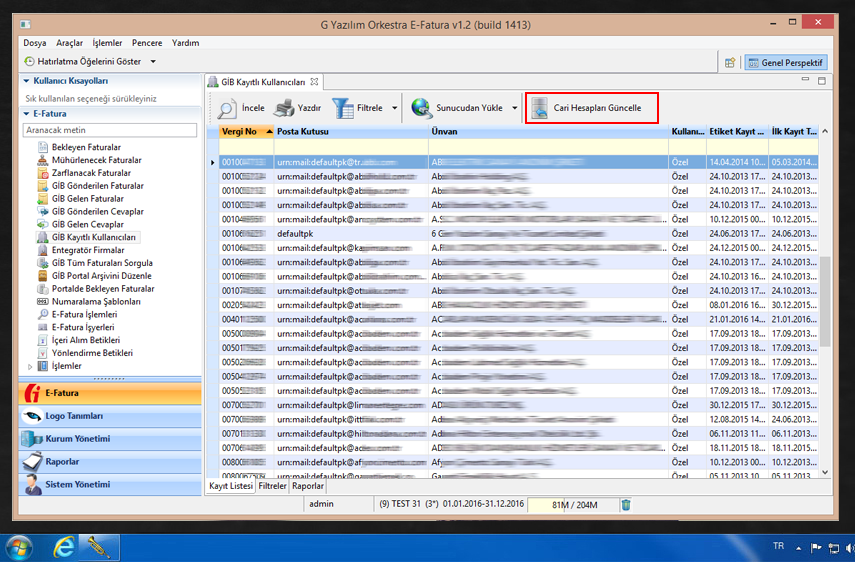Open the Filtrele dropdown arrow
This screenshot has height=562, width=855.
[394, 108]
